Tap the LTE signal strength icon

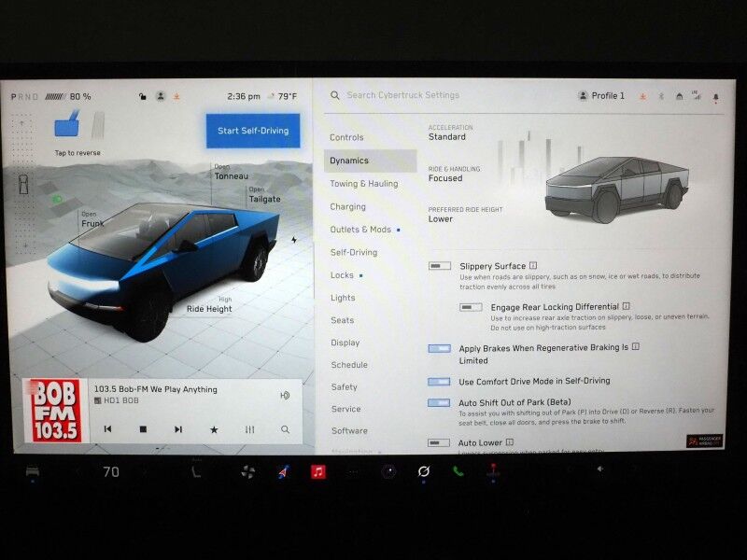696,96
